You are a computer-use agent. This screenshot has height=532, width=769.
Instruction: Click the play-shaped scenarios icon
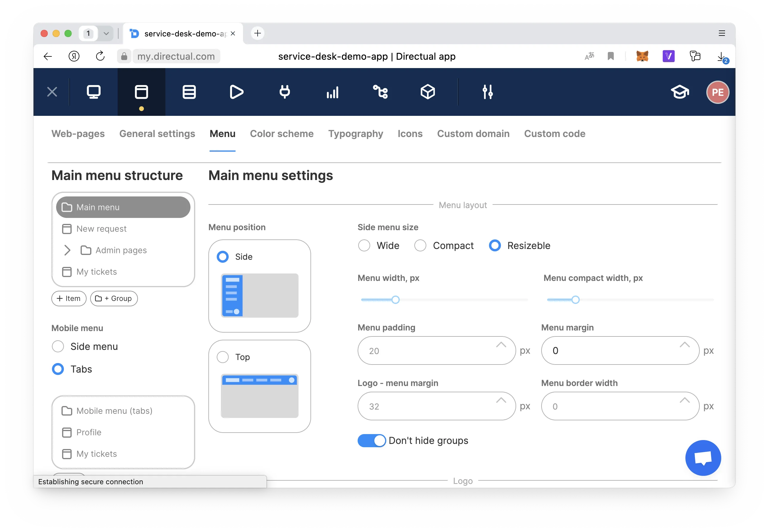click(237, 92)
